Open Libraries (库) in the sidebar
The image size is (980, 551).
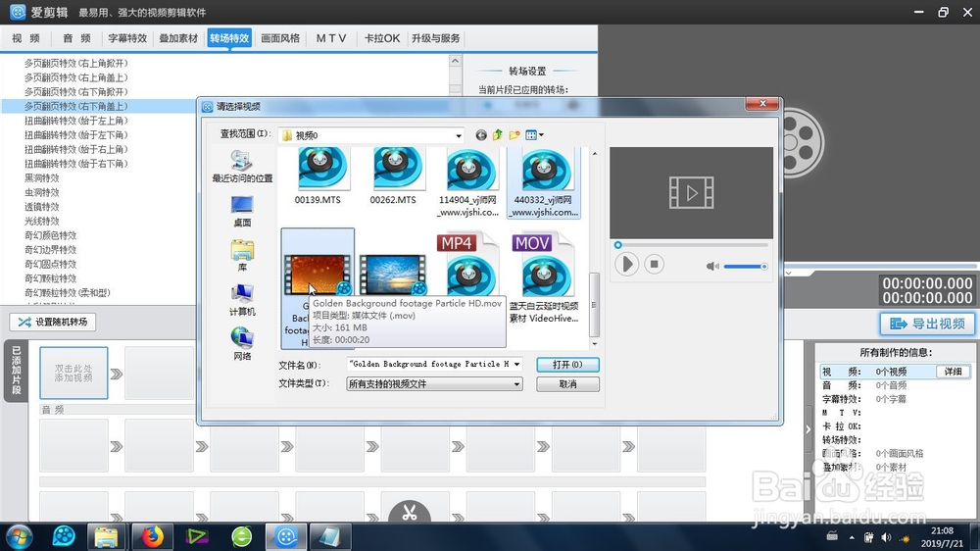pos(242,255)
